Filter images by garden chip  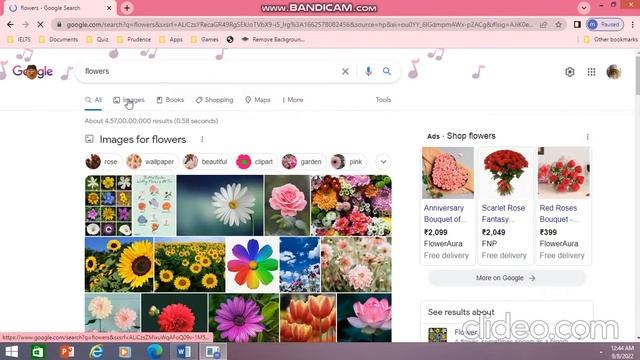pyautogui.click(x=303, y=162)
